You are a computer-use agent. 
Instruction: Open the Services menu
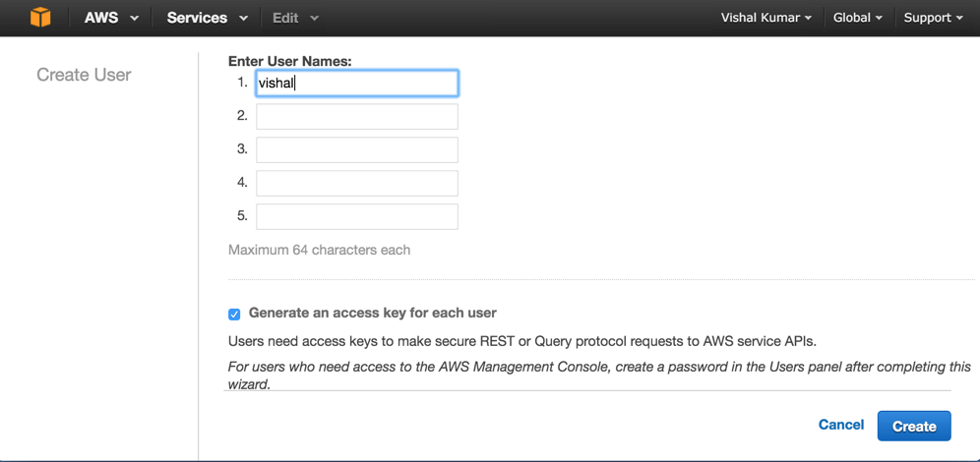pyautogui.click(x=207, y=18)
